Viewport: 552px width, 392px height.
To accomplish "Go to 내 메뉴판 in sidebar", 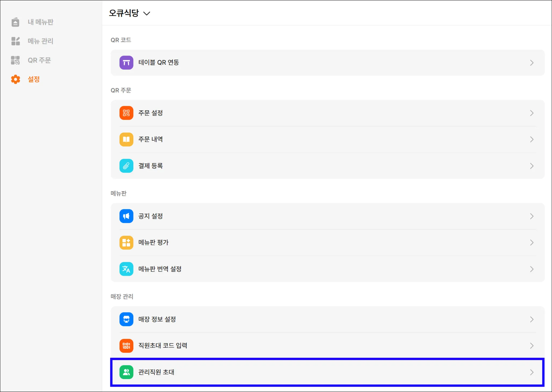I will tap(40, 22).
